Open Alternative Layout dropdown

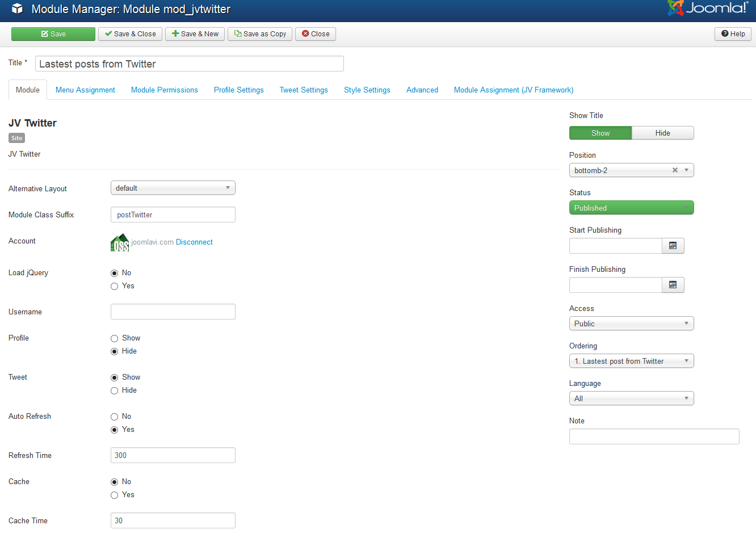[x=173, y=188]
